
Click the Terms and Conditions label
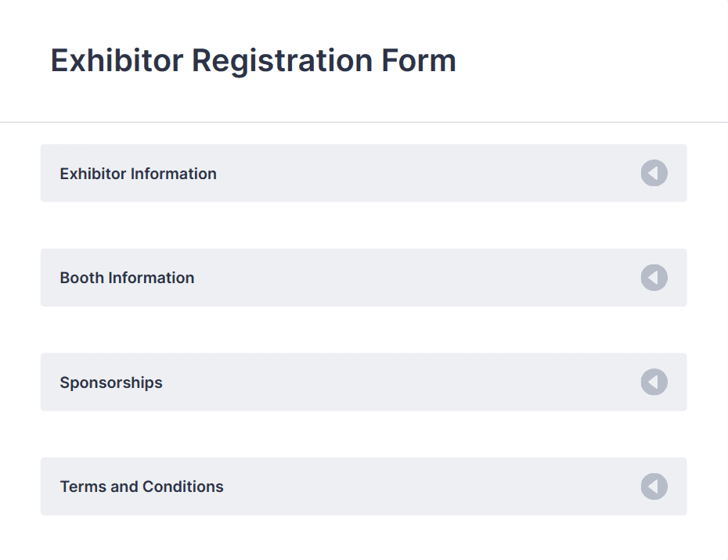[x=142, y=486]
